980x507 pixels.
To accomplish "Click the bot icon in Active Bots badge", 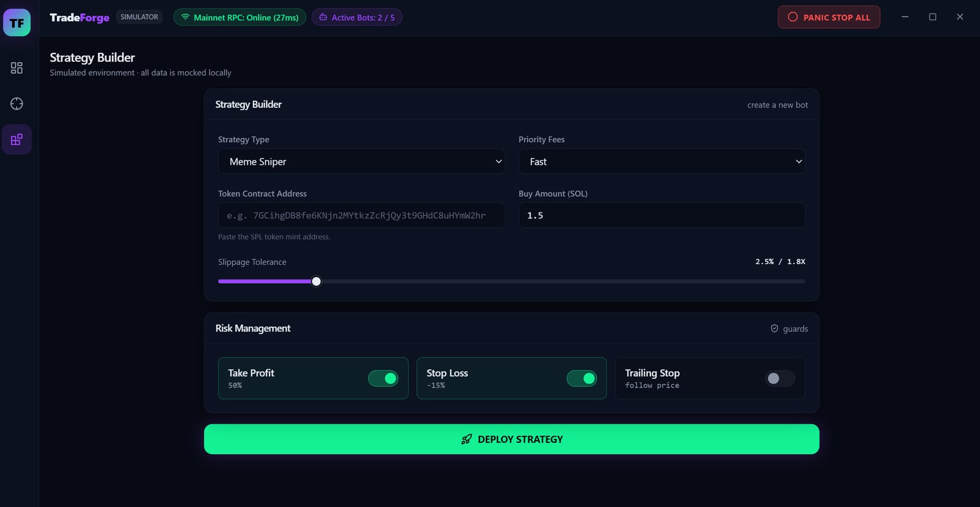I will (x=323, y=17).
